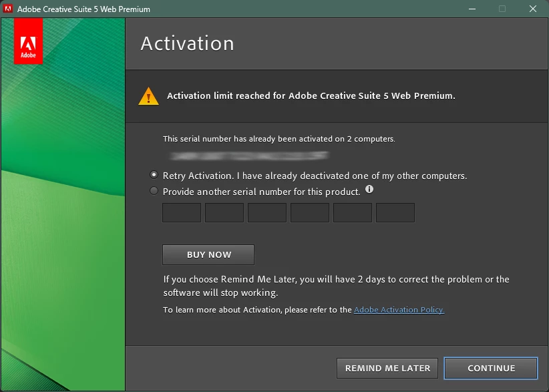Focus the fourth serial number field
This screenshot has height=392, width=549.
point(310,212)
